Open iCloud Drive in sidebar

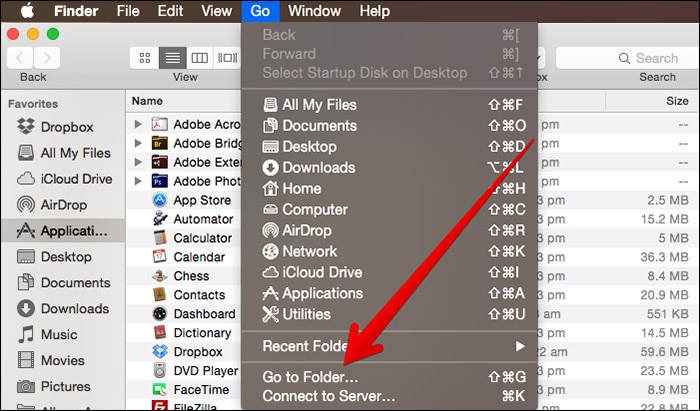coord(63,179)
